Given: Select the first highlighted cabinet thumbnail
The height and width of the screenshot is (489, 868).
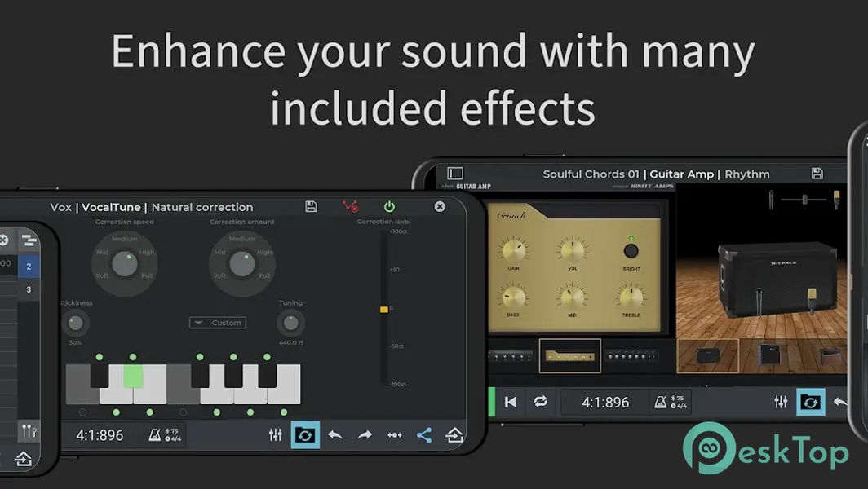Looking at the screenshot, I should point(707,355).
